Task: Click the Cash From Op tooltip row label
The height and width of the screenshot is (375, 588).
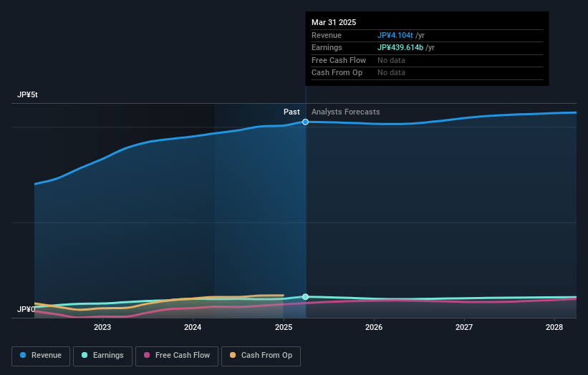Action: (x=337, y=73)
